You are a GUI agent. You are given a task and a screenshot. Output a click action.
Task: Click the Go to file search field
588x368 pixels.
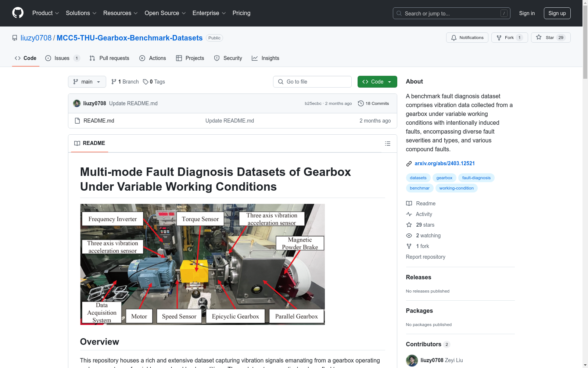point(312,82)
